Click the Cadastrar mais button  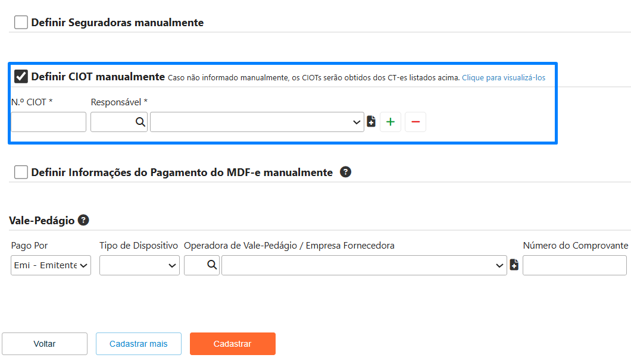[139, 344]
